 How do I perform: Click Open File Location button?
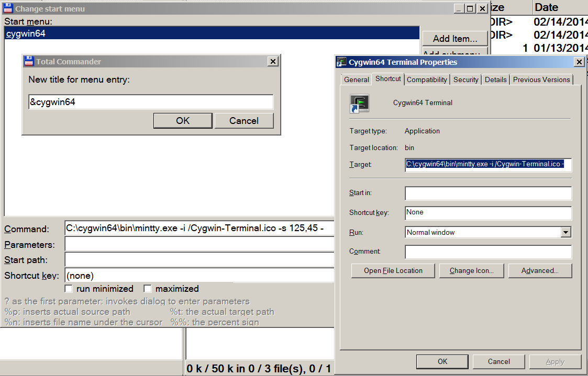point(393,270)
